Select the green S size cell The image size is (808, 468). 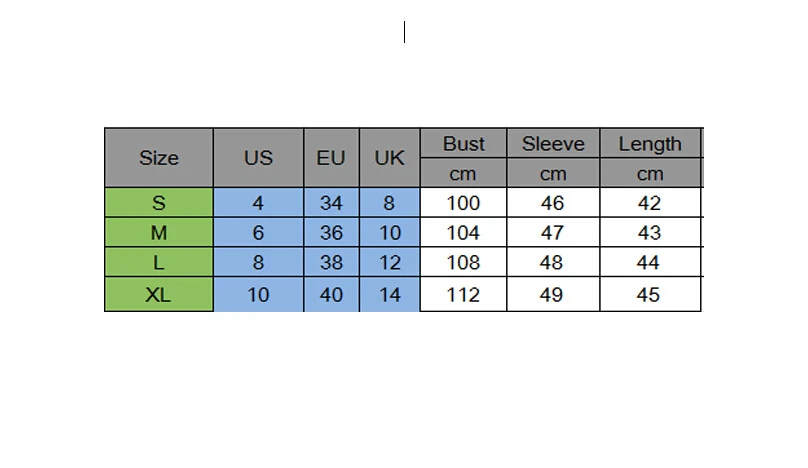[x=159, y=203]
